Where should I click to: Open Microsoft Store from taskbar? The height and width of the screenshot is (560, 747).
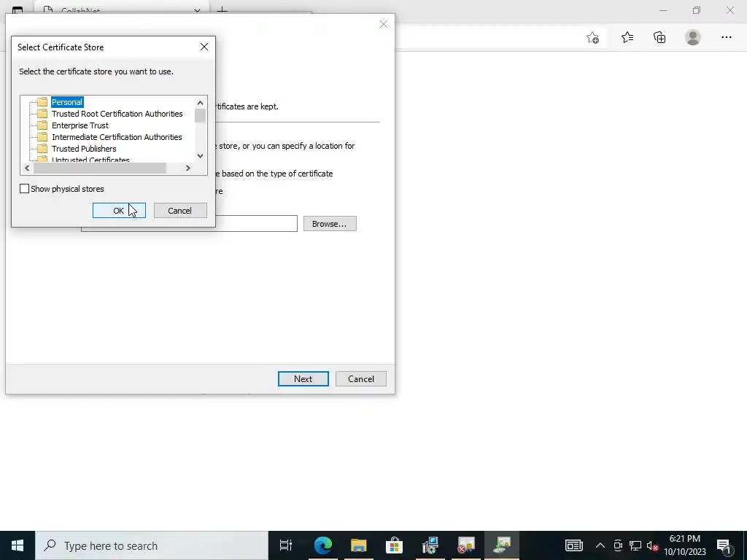[x=394, y=545]
